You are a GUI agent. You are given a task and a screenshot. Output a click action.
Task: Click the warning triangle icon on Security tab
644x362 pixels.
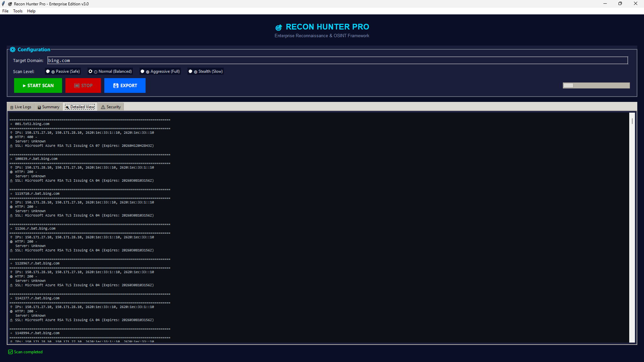(x=103, y=107)
